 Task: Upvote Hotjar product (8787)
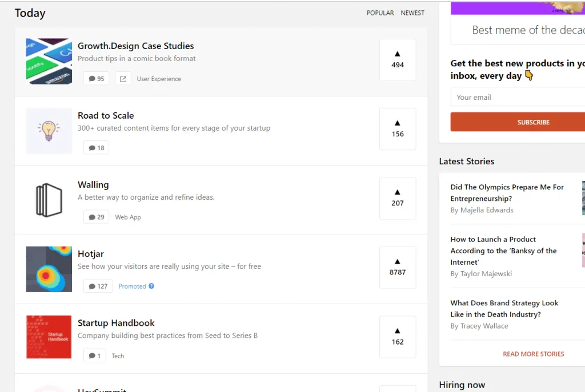click(x=398, y=267)
